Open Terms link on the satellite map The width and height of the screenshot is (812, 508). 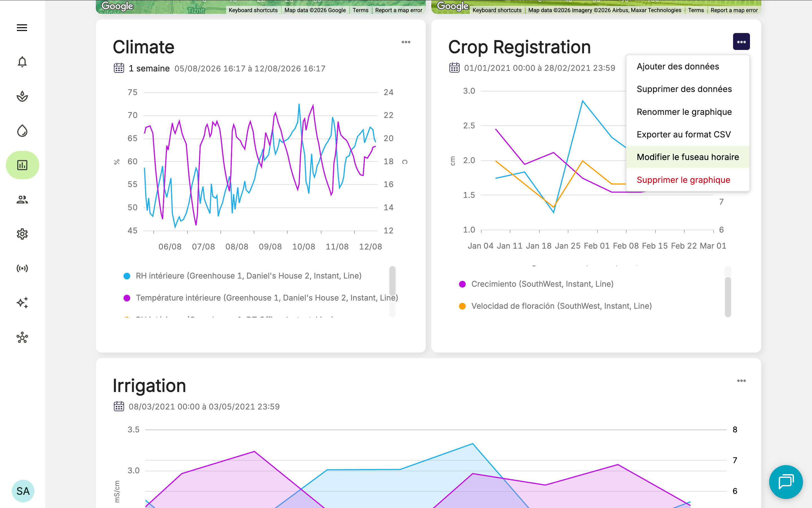pyautogui.click(x=696, y=10)
